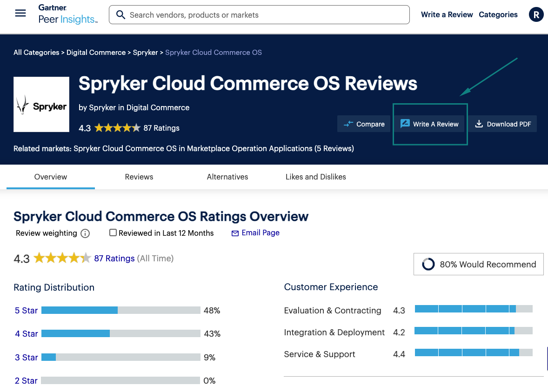Filter by 2 Star ratings
The width and height of the screenshot is (548, 392).
(26, 381)
